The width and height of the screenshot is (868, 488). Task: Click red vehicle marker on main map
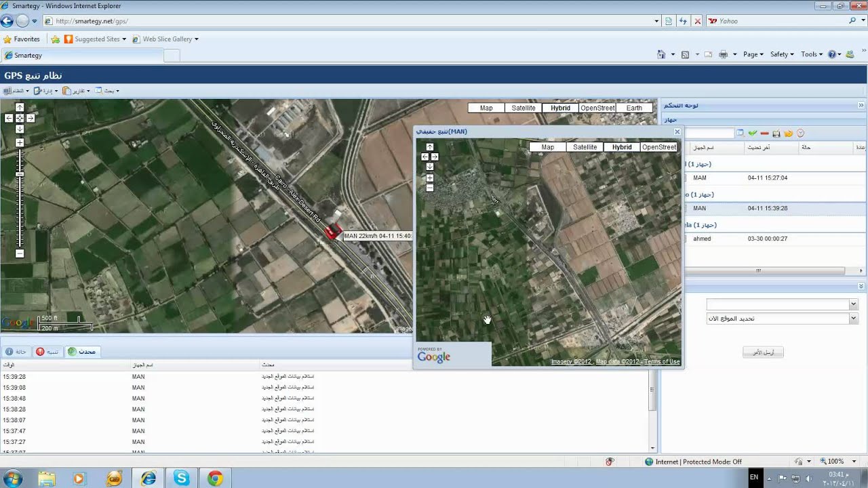[332, 232]
